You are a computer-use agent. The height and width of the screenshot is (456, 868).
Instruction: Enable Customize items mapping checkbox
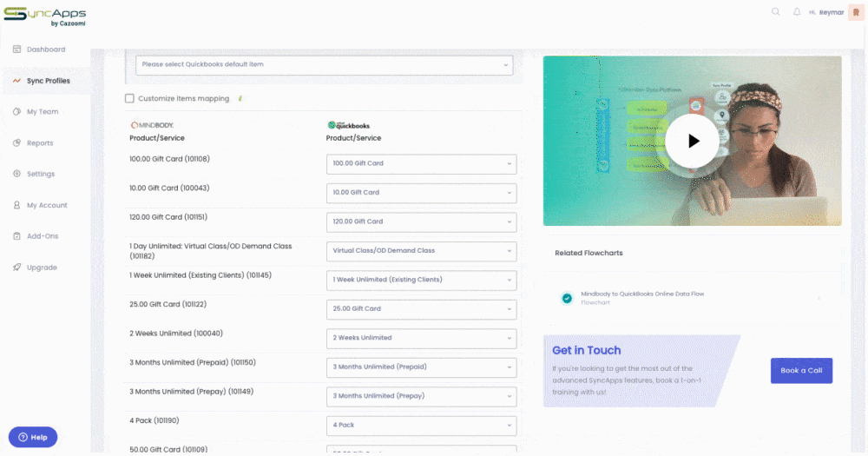(129, 99)
